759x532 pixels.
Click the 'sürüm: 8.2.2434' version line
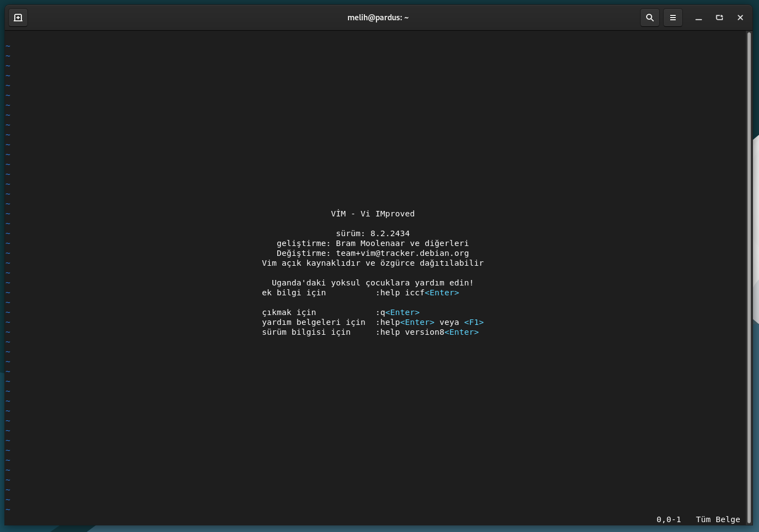tap(373, 233)
